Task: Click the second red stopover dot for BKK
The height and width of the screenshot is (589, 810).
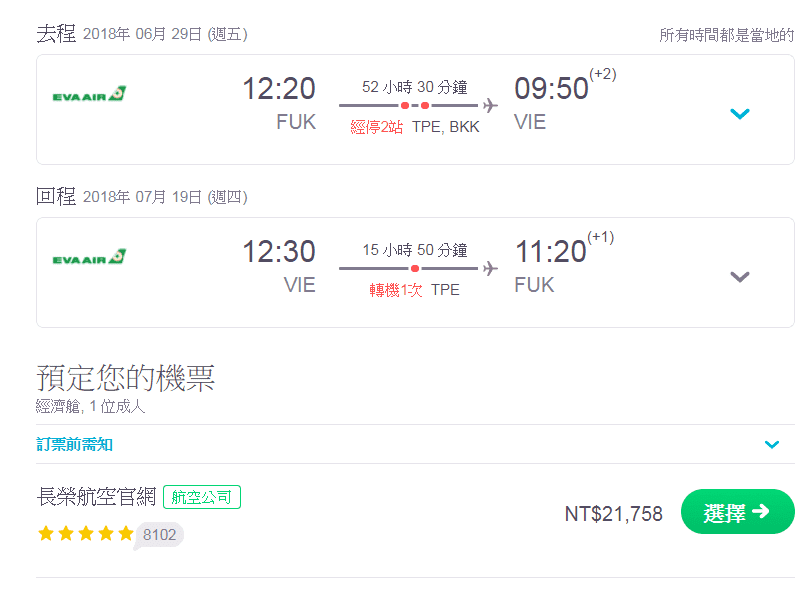Action: (x=425, y=105)
